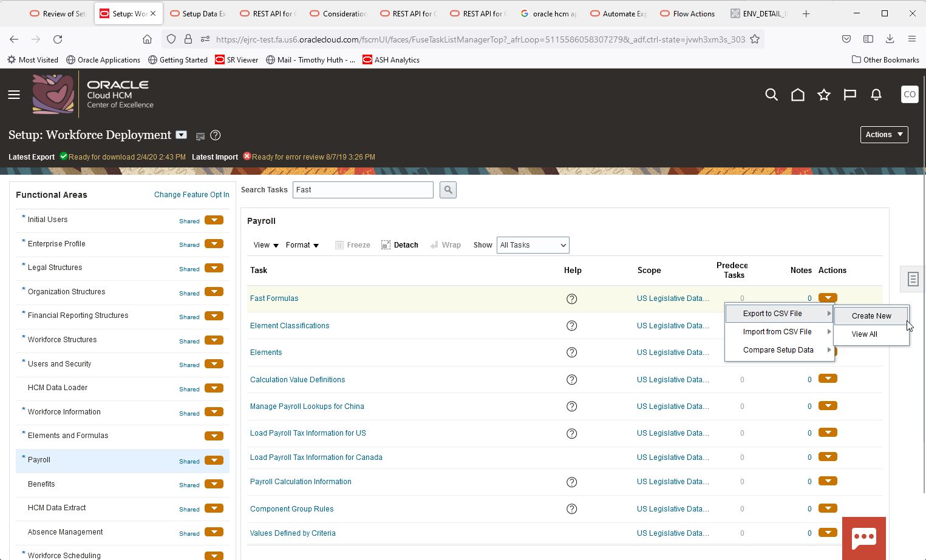
Task: Open the watchlist flag icon
Action: coord(849,95)
